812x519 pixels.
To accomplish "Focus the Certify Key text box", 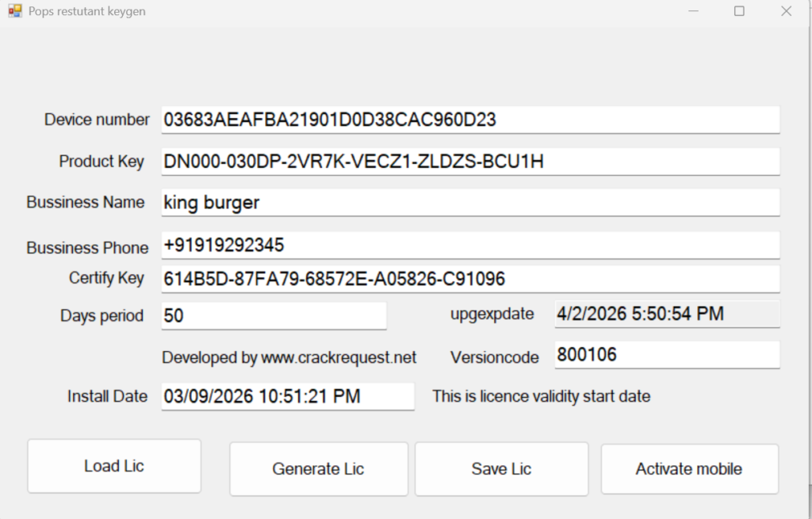I will tap(470, 279).
